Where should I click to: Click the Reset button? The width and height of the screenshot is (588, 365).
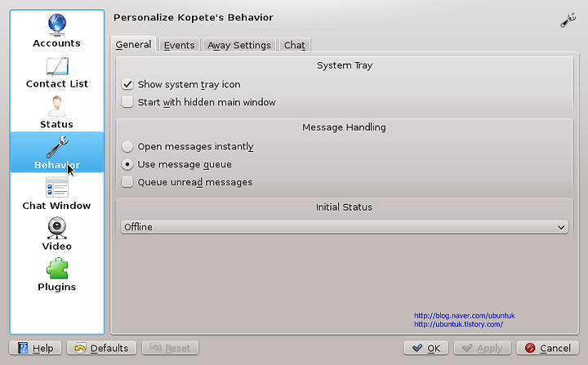click(x=170, y=348)
